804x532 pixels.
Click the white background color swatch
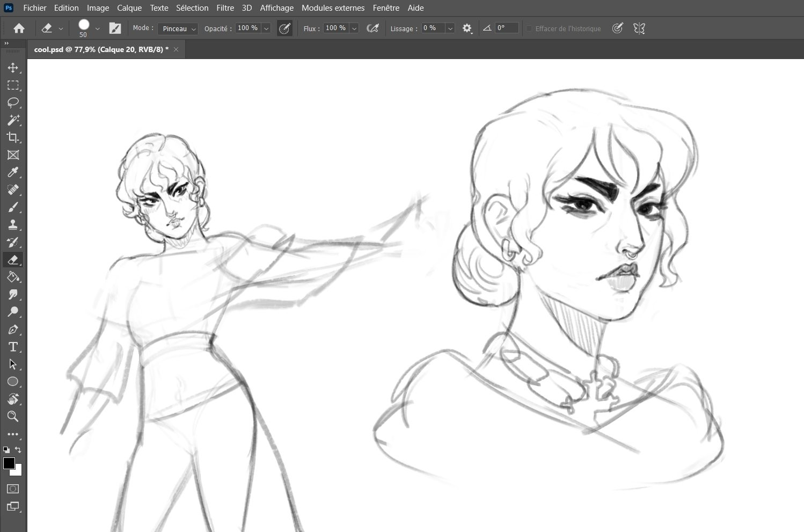(18, 471)
